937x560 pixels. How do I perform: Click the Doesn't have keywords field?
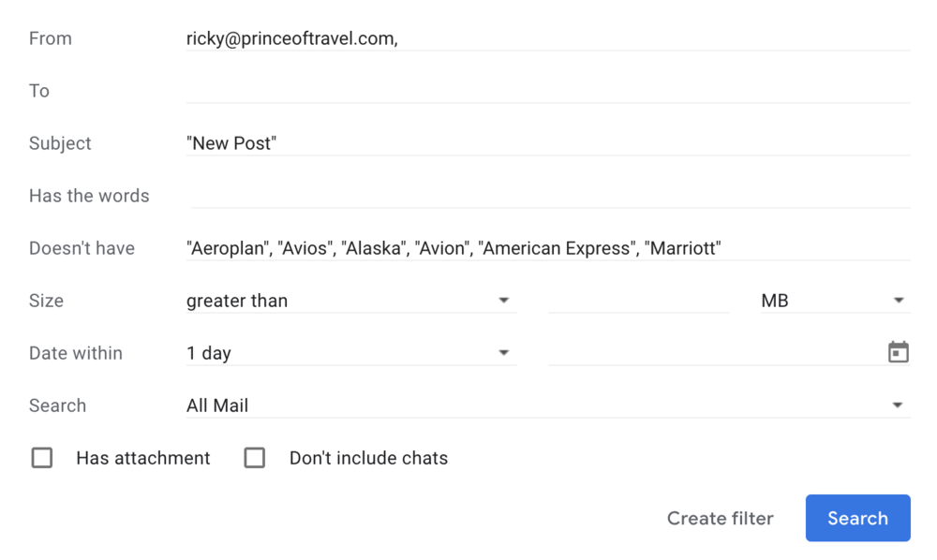[547, 248]
